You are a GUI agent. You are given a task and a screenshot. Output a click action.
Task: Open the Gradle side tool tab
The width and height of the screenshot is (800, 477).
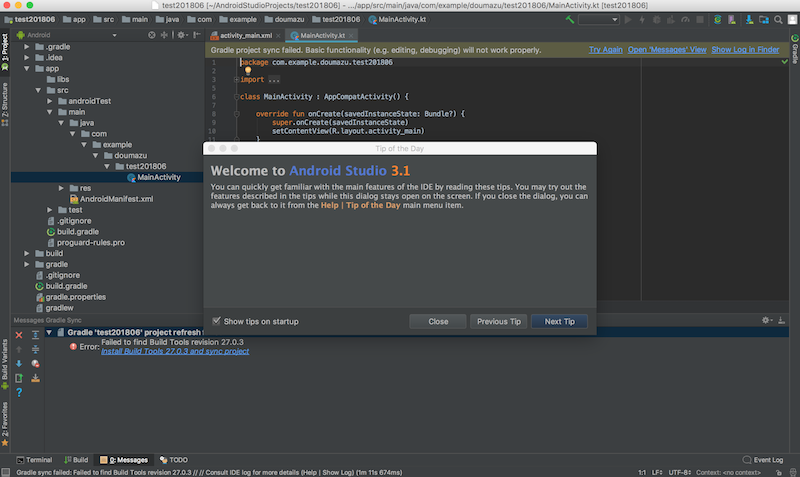click(794, 49)
